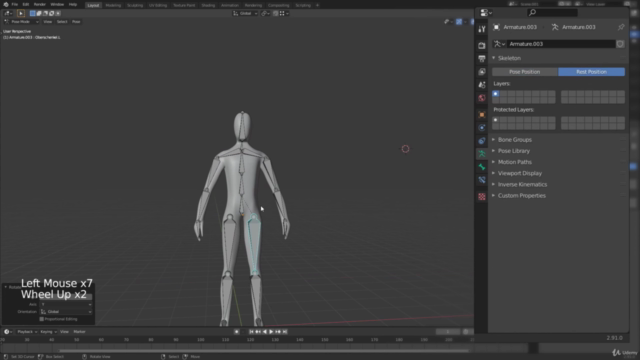640x360 pixels.
Task: Click the Blender logo menu icon
Action: [6, 4]
